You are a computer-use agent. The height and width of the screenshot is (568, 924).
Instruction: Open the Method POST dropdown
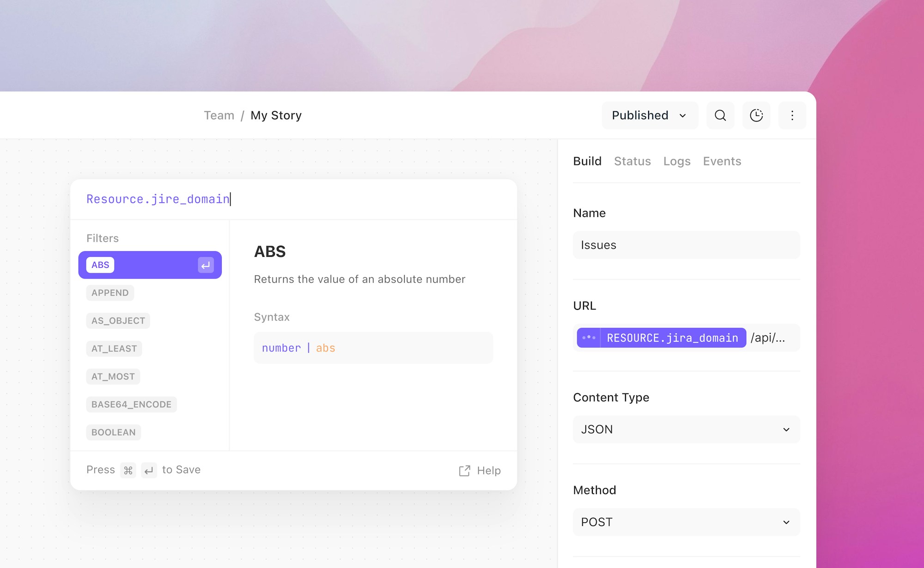click(x=687, y=522)
